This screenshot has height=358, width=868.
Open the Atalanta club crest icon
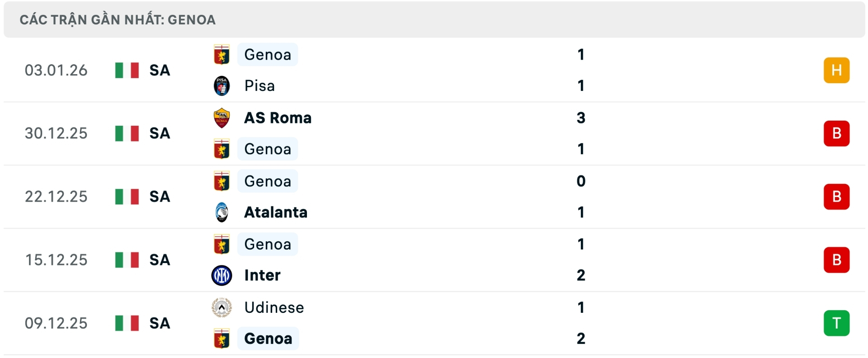tap(222, 212)
